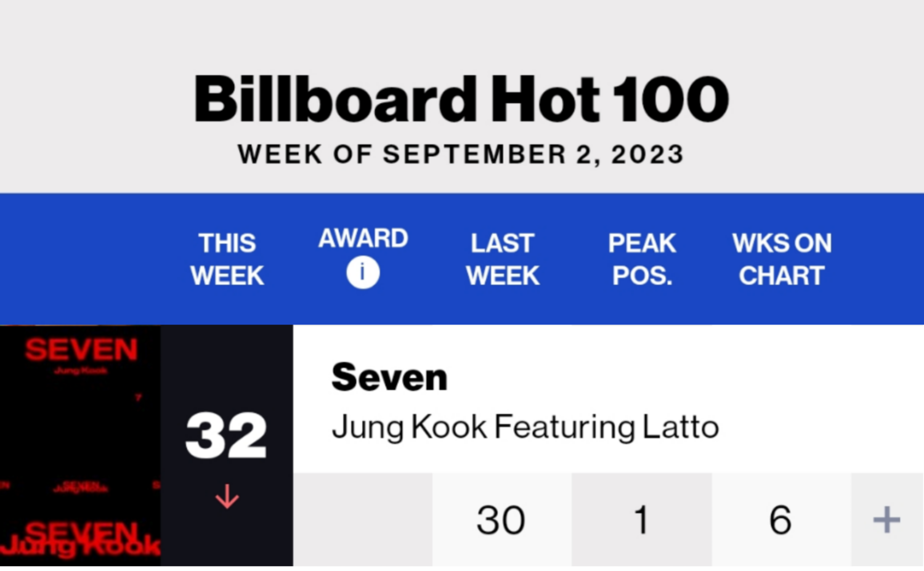The width and height of the screenshot is (924, 571).
Task: Click weeks on chart value 6
Action: 780,520
